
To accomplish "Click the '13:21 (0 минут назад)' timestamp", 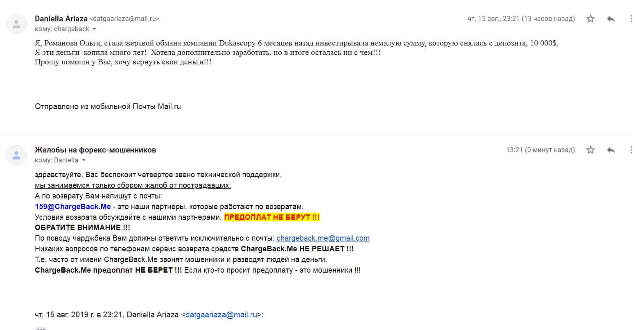I will [540, 150].
